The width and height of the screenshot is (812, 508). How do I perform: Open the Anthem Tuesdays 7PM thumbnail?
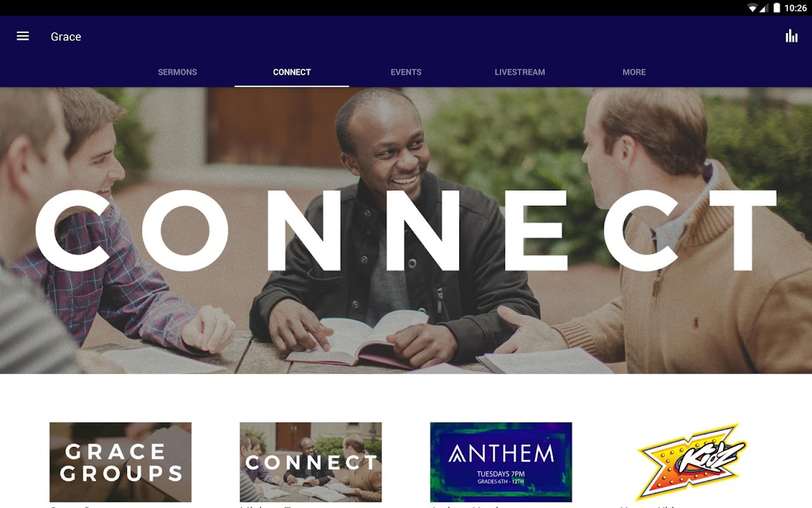[501, 462]
